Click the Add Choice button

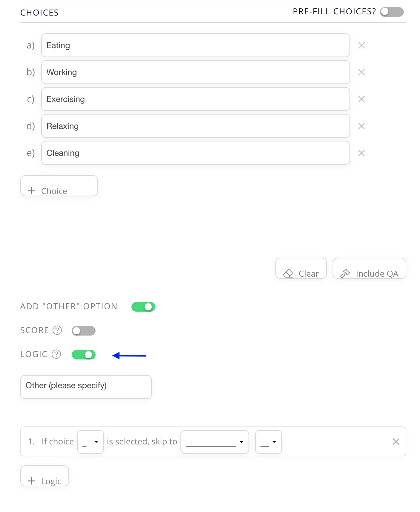[x=59, y=186]
